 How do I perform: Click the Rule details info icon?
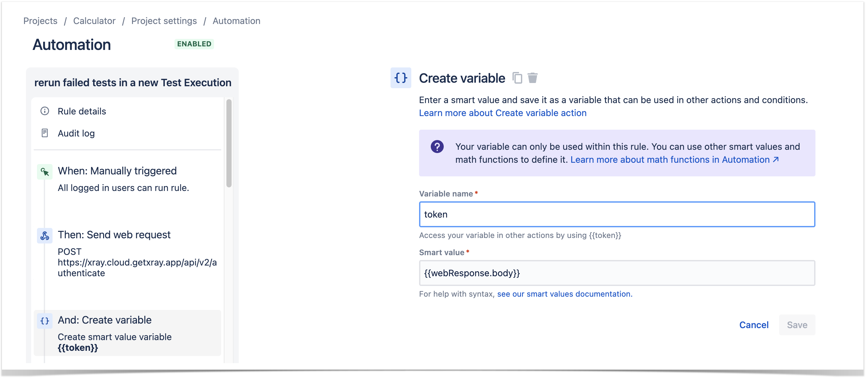[x=44, y=111]
